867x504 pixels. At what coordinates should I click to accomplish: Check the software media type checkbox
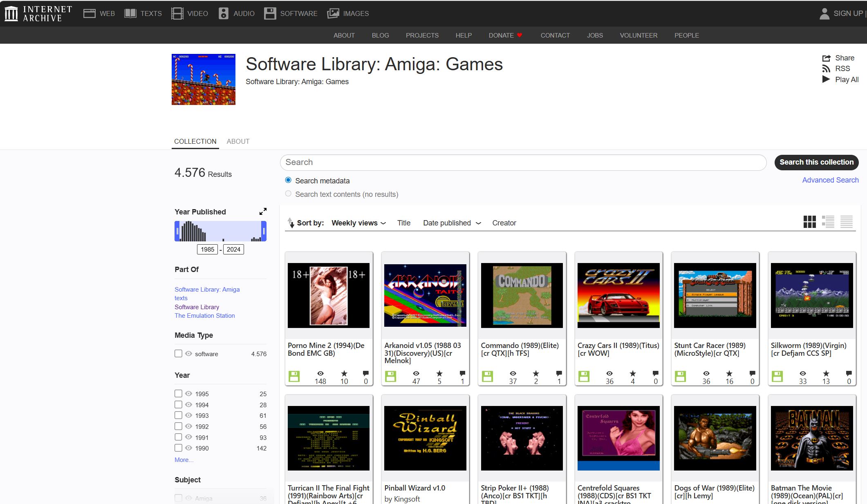[178, 353]
